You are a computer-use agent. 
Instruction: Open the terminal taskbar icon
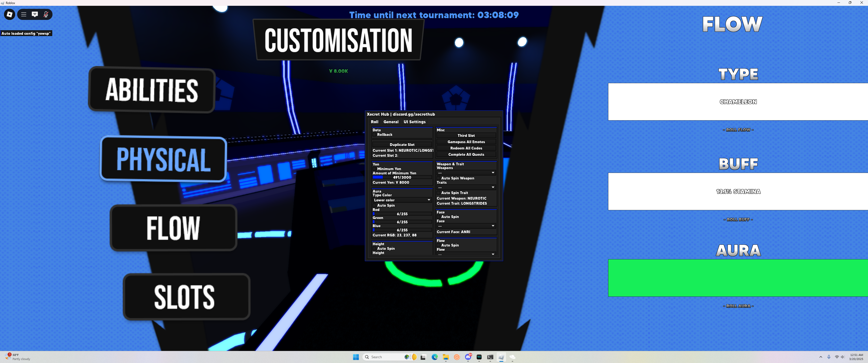pyautogui.click(x=490, y=357)
